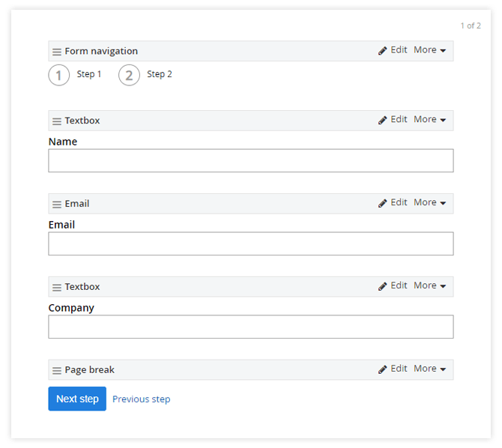502x448 pixels.
Task: Go to Step 1 in form navigation
Action: coord(59,75)
